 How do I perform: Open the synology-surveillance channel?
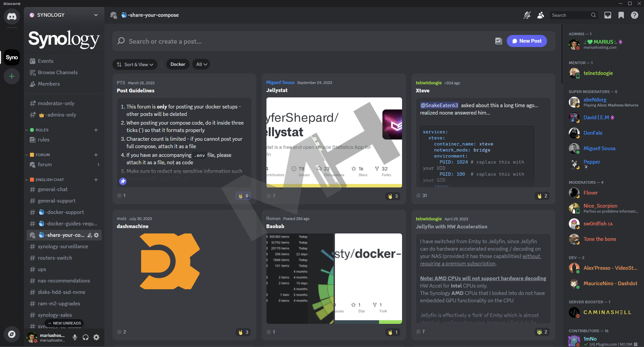(64, 247)
